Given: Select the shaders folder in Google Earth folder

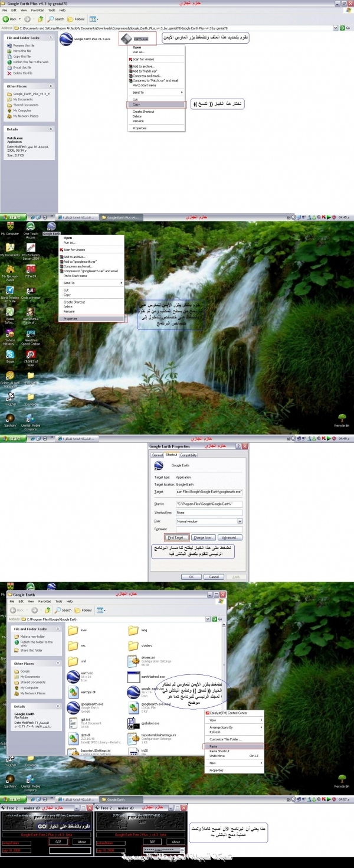Looking at the screenshot, I should [x=133, y=646].
